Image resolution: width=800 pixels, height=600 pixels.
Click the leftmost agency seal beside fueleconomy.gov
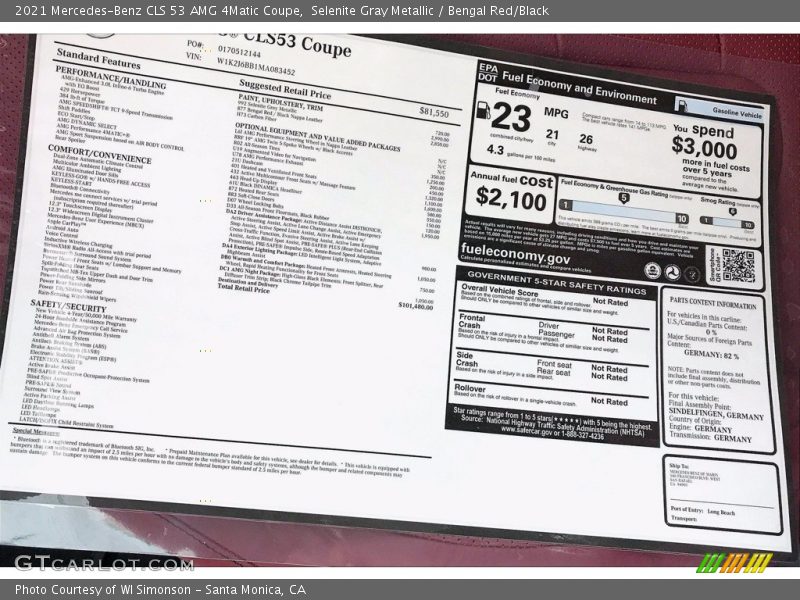click(x=653, y=270)
